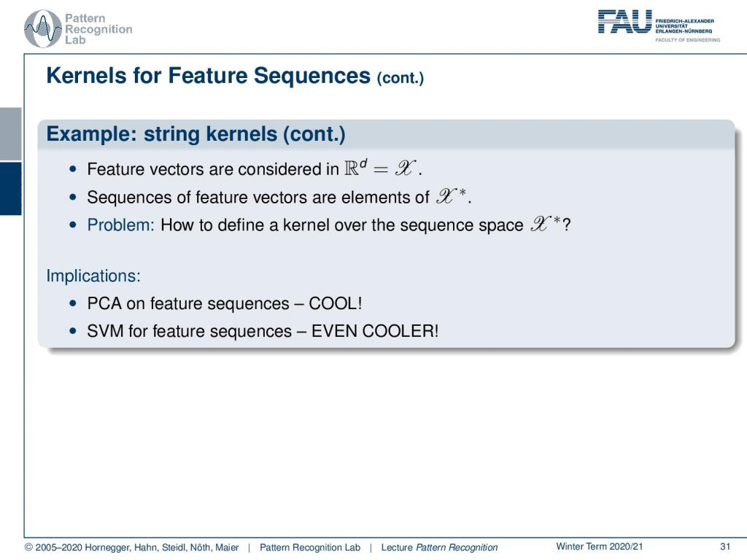The height and width of the screenshot is (560, 747).
Task: Click the Implications: heading
Action: [x=93, y=276]
